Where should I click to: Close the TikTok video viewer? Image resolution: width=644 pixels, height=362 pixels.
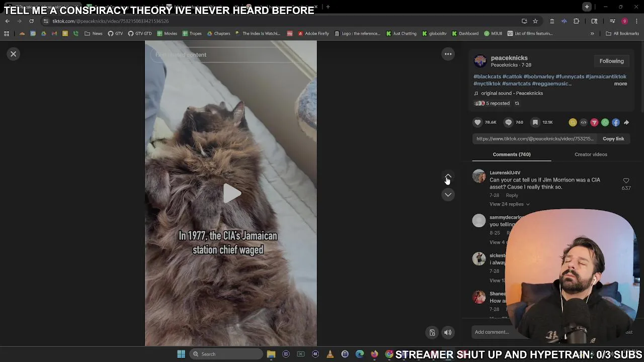14,54
